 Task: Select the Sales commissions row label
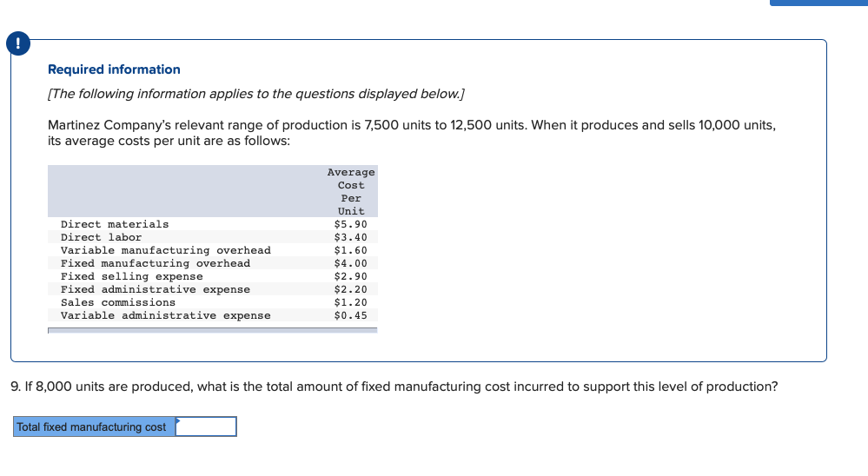click(117, 302)
